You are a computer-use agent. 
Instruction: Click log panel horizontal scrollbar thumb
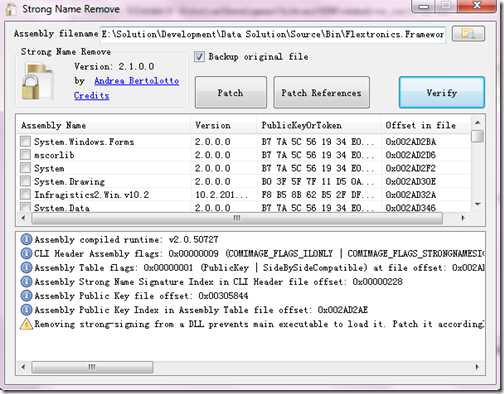click(92, 367)
